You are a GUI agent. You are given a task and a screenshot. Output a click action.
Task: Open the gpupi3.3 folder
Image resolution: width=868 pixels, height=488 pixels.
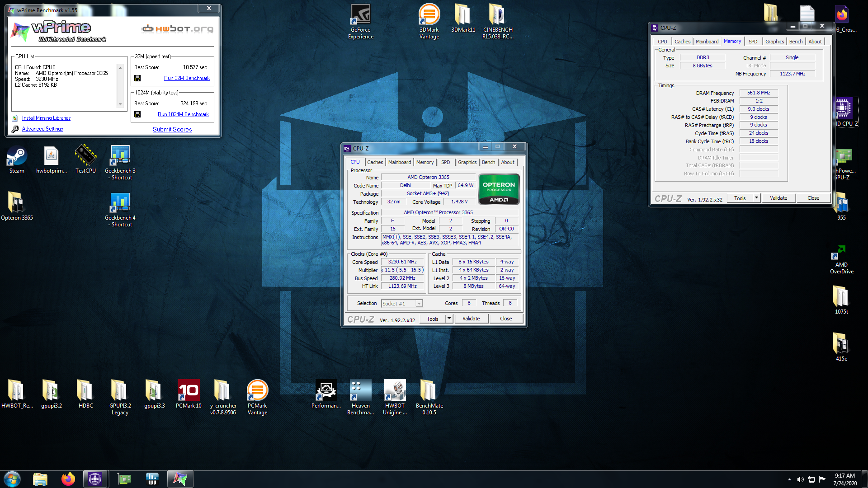(154, 394)
